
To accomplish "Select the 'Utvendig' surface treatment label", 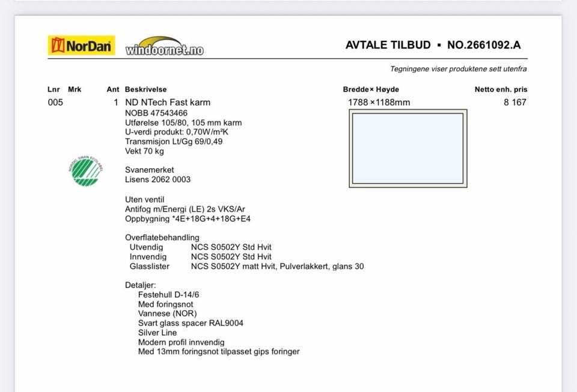I will pyautogui.click(x=146, y=247).
